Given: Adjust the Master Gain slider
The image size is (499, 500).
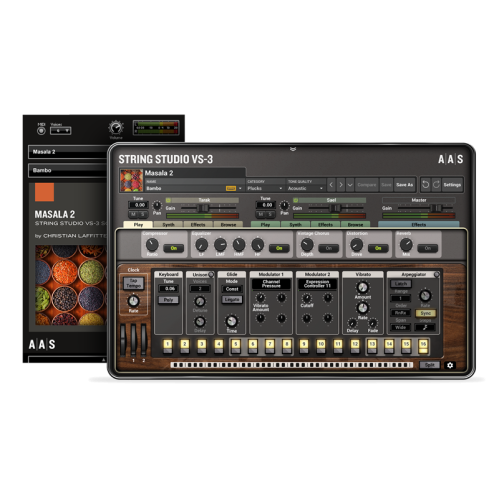Looking at the screenshot, I should coord(436,208).
